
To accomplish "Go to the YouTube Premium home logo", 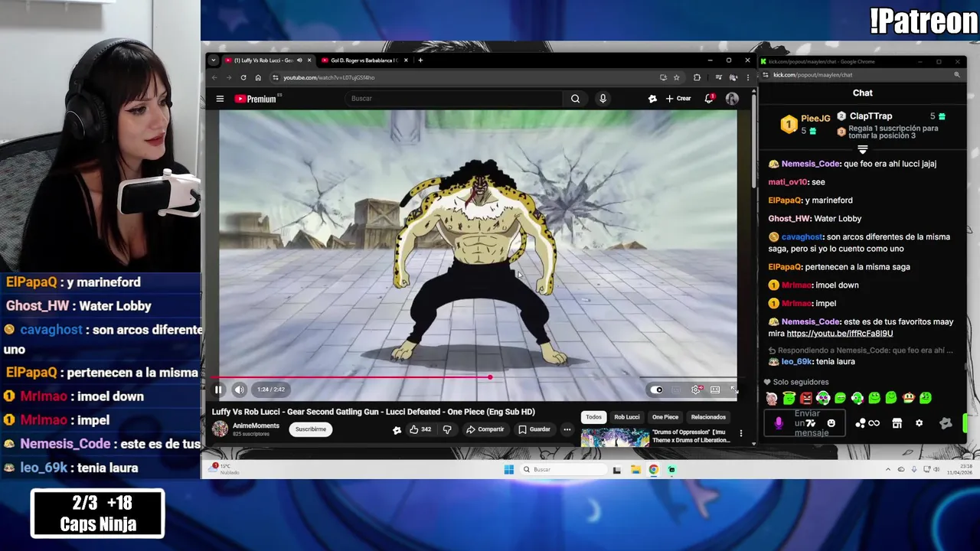I will (257, 99).
